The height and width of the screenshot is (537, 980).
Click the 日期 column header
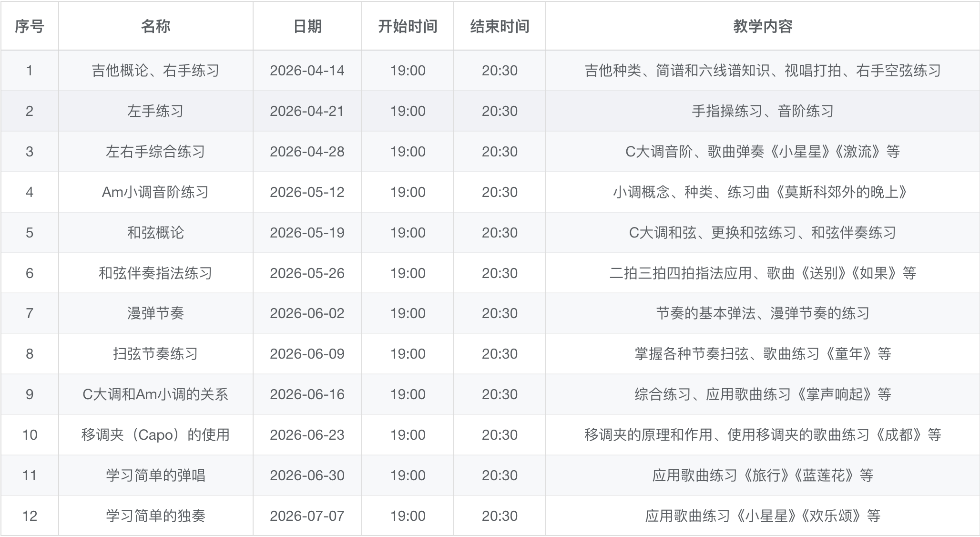tap(307, 26)
